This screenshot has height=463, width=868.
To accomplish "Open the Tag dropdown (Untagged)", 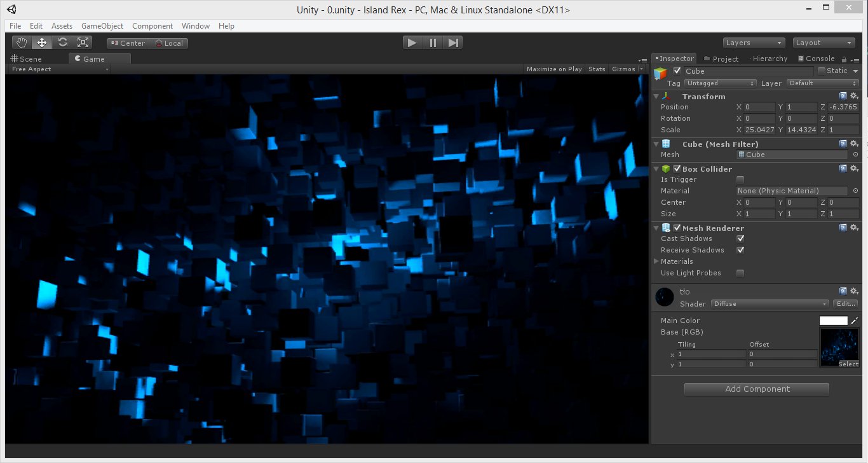I will pyautogui.click(x=720, y=83).
